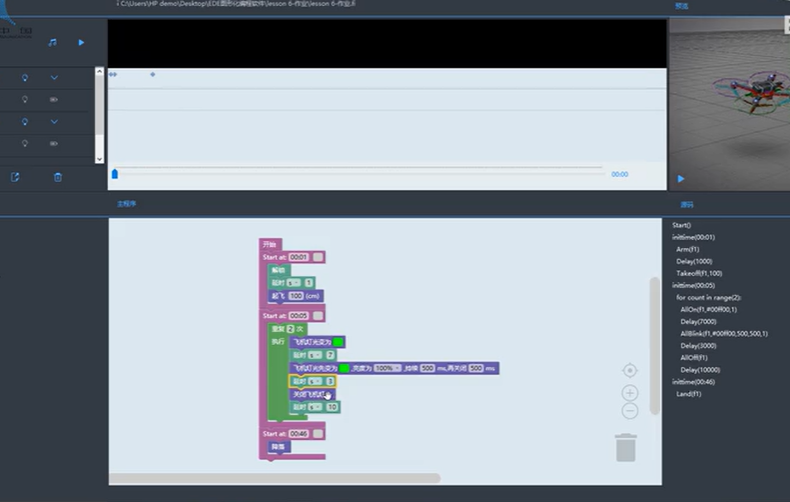The height and width of the screenshot is (502, 790).
Task: Click the edit (pencil) icon below the track list
Action: coord(15,177)
